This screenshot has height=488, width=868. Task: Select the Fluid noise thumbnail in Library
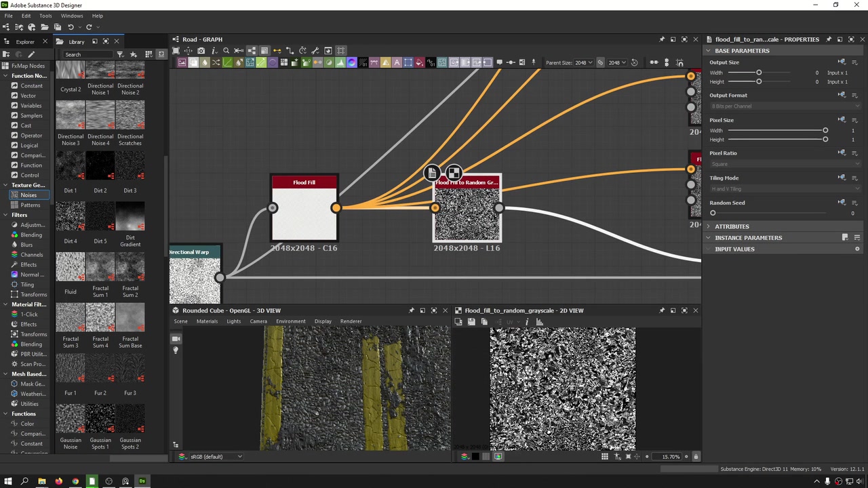(x=71, y=266)
